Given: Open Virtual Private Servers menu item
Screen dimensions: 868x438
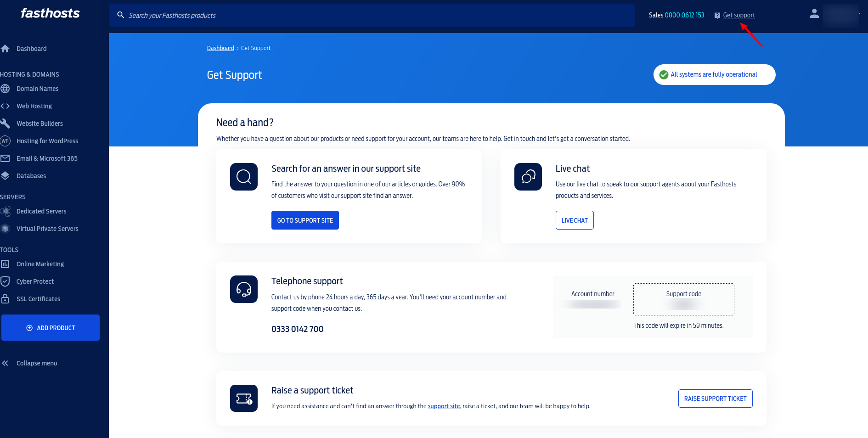Looking at the screenshot, I should coord(47,229).
